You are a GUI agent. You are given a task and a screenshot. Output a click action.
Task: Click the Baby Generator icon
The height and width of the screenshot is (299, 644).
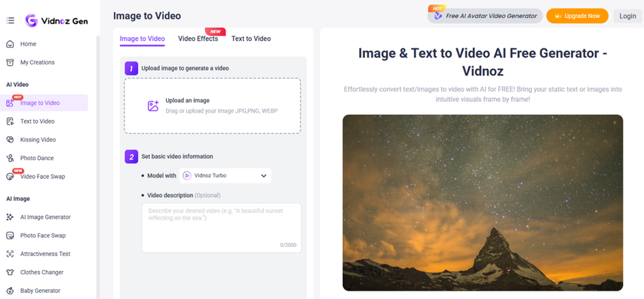pos(11,291)
